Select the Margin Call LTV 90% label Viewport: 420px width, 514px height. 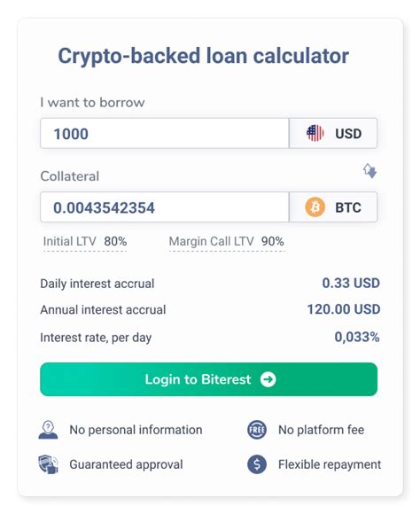click(x=227, y=242)
